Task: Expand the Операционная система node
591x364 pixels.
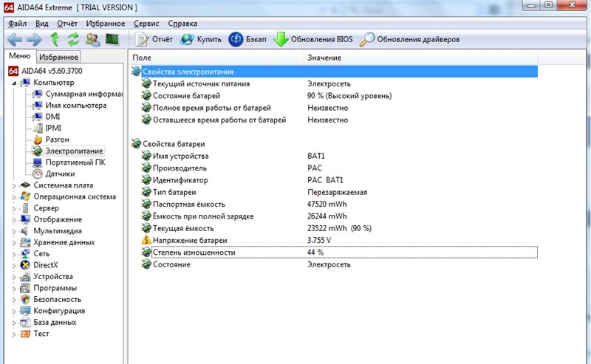Action: [14, 196]
